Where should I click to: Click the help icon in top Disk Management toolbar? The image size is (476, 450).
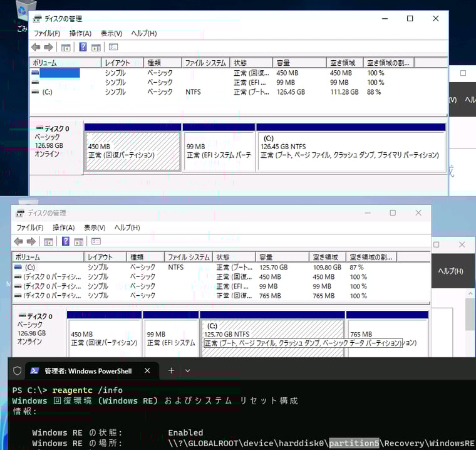coord(83,47)
